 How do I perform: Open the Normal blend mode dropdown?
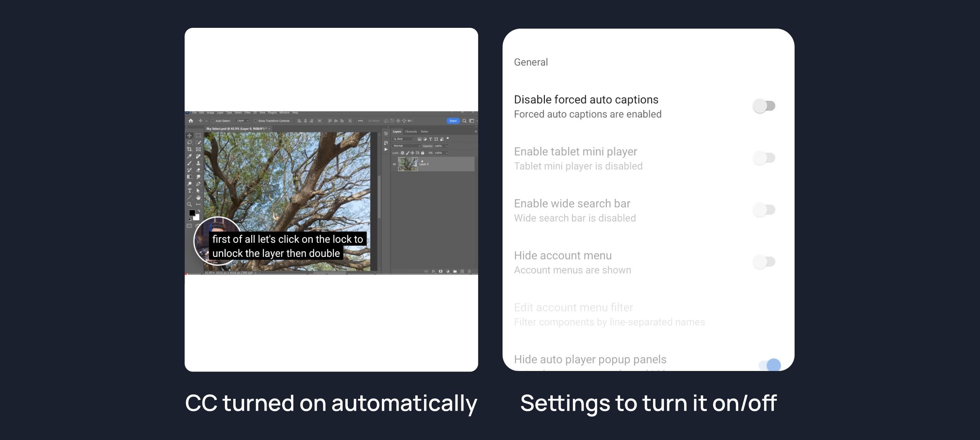[407, 146]
